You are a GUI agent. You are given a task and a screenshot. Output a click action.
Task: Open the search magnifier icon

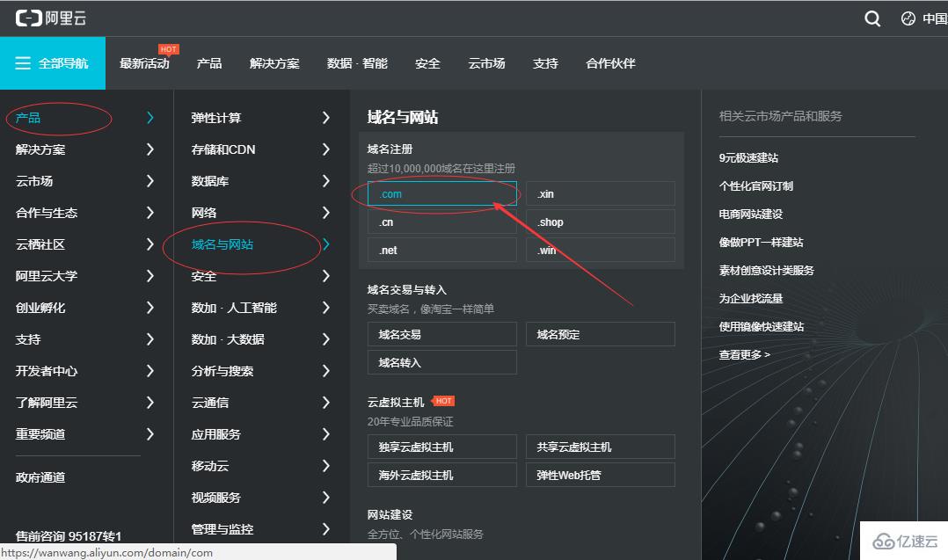click(x=871, y=18)
